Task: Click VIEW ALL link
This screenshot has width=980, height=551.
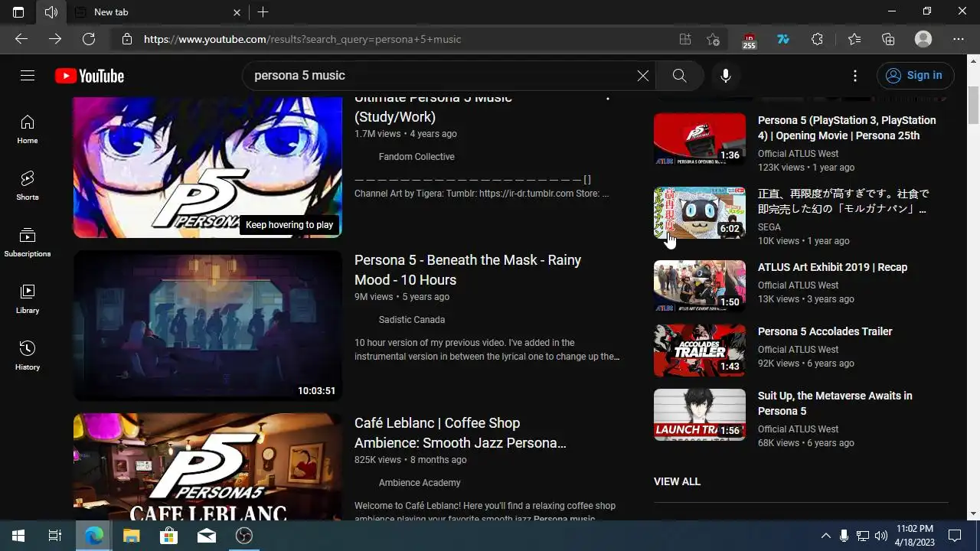Action: (677, 481)
